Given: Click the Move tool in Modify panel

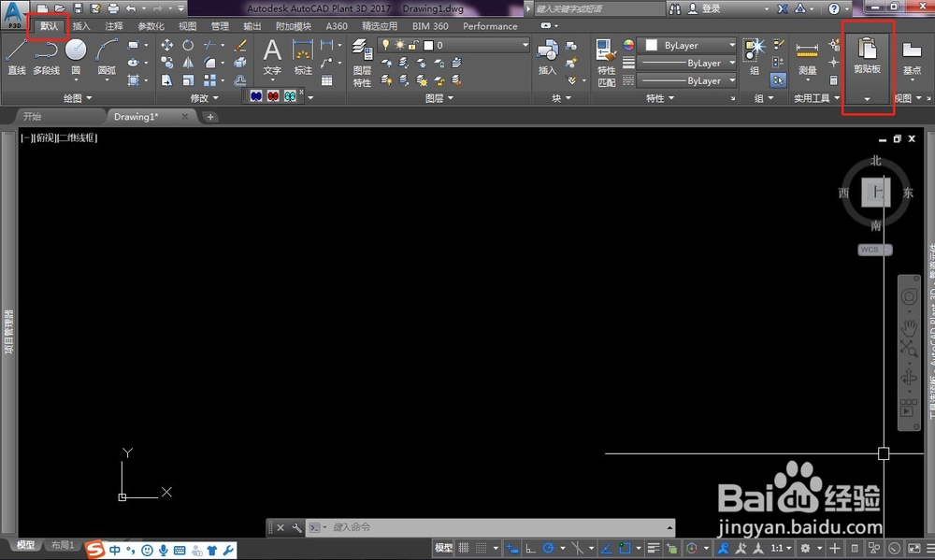Looking at the screenshot, I should (167, 45).
